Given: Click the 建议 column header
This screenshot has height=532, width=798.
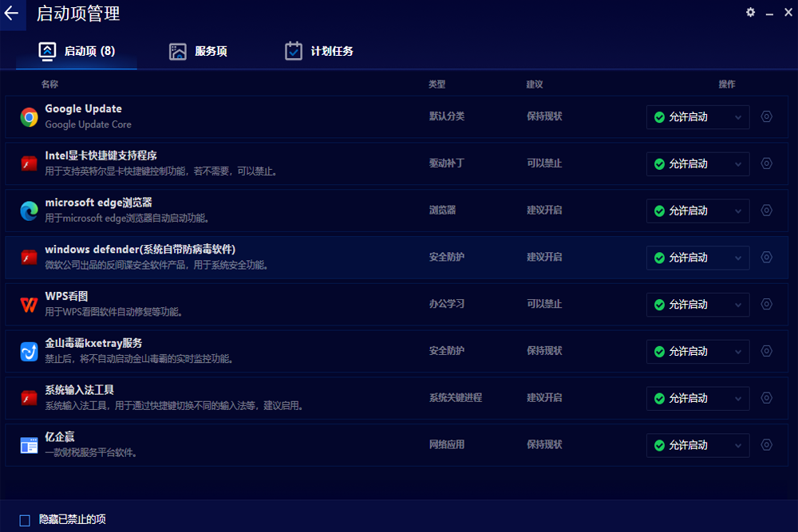Looking at the screenshot, I should pos(535,85).
